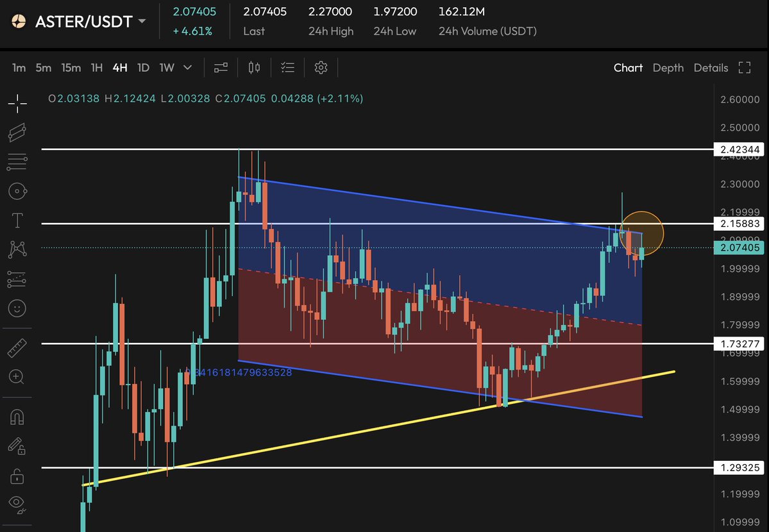Switch to 5m timeframe
769x532 pixels.
click(x=43, y=68)
